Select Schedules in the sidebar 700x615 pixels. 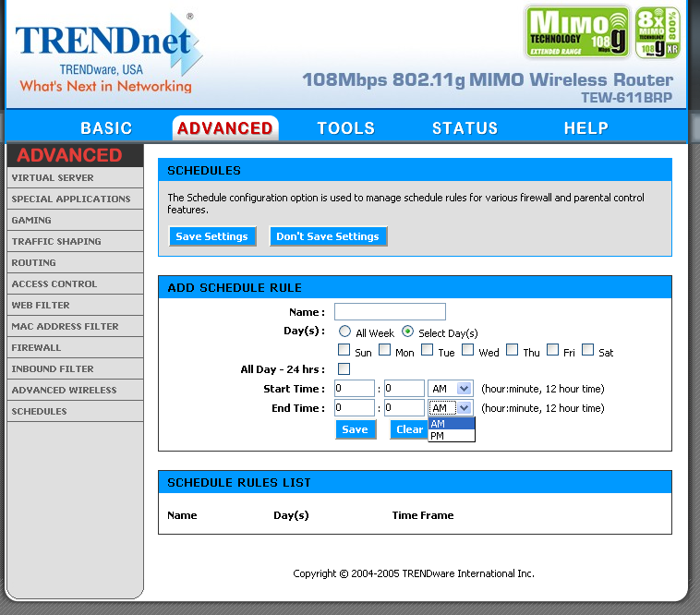click(x=75, y=411)
